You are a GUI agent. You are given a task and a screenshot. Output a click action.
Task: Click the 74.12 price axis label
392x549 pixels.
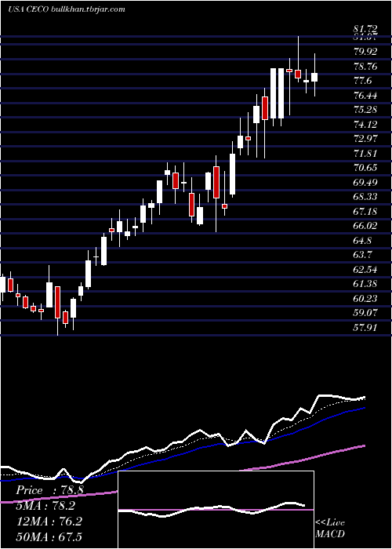[365, 124]
